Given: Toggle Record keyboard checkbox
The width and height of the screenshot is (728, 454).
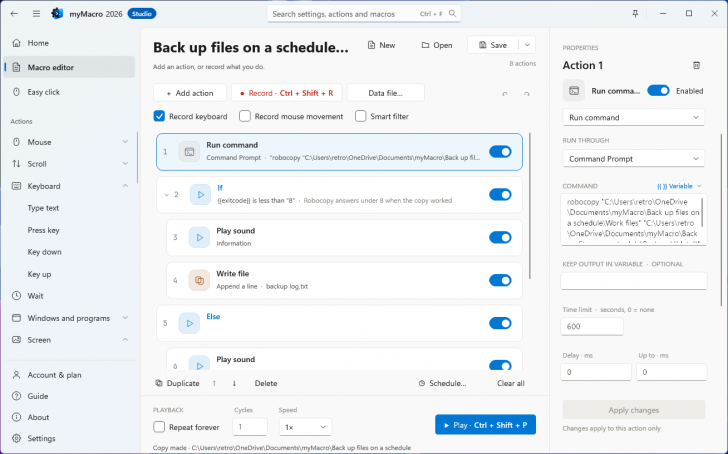Looking at the screenshot, I should (159, 116).
